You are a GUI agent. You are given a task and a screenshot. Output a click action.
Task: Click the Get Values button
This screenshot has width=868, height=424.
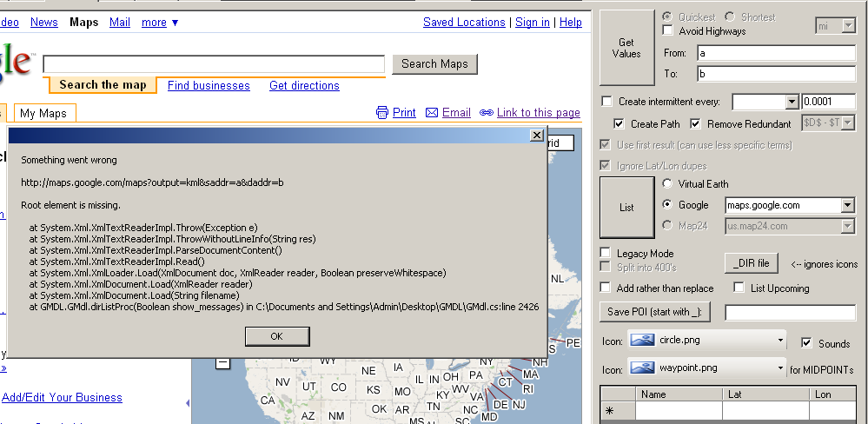[x=626, y=48]
